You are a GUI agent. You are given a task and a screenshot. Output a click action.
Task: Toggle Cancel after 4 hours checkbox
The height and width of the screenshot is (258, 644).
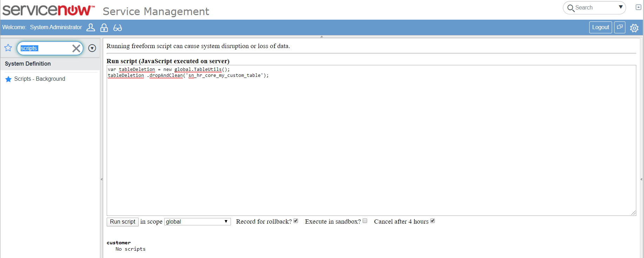pyautogui.click(x=432, y=221)
